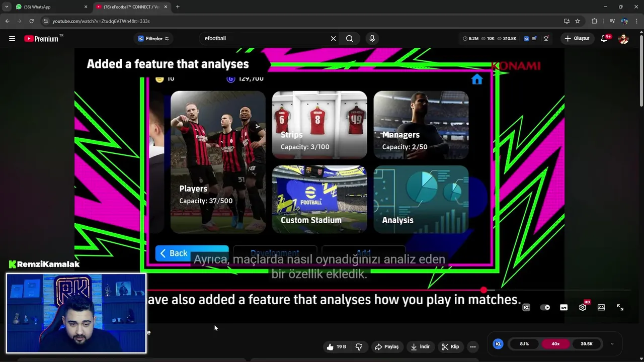Image resolution: width=644 pixels, height=362 pixels.
Task: Open a new browser tab
Action: click(x=178, y=7)
